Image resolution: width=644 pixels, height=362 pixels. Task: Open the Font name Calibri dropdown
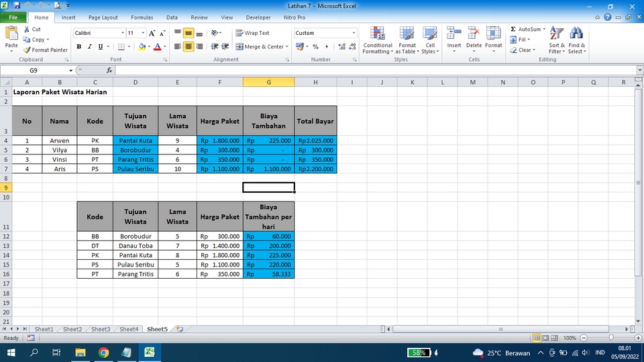(x=122, y=33)
